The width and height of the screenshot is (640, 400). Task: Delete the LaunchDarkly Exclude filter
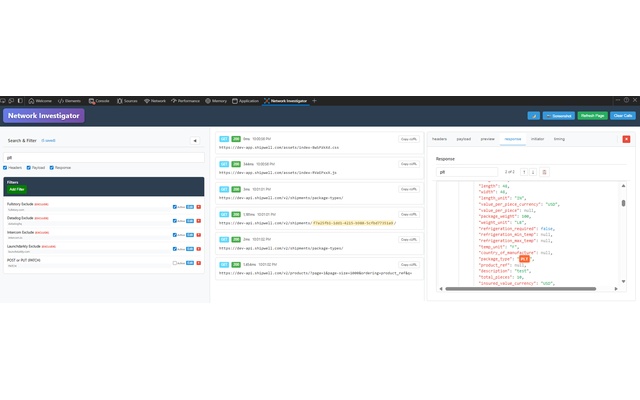click(199, 249)
